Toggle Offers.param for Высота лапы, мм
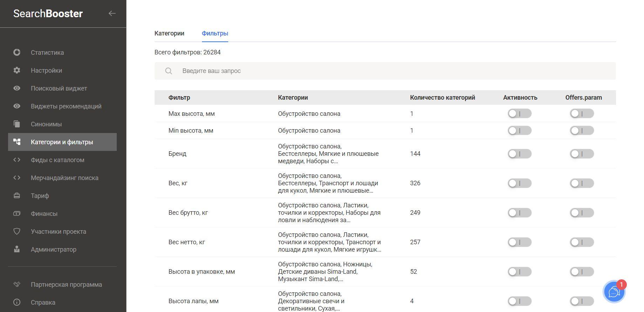Screen dimensions: 644x312 pyautogui.click(x=582, y=301)
